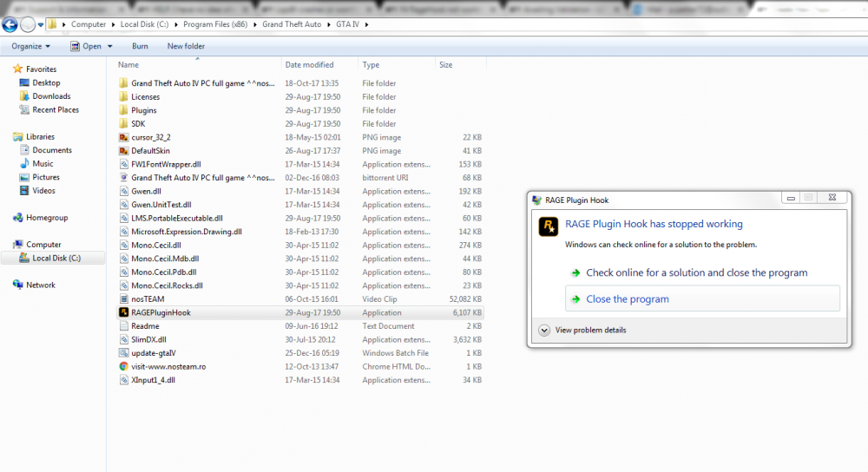Sort by Date modified column header
Screen dimensions: 868x472
click(x=310, y=65)
